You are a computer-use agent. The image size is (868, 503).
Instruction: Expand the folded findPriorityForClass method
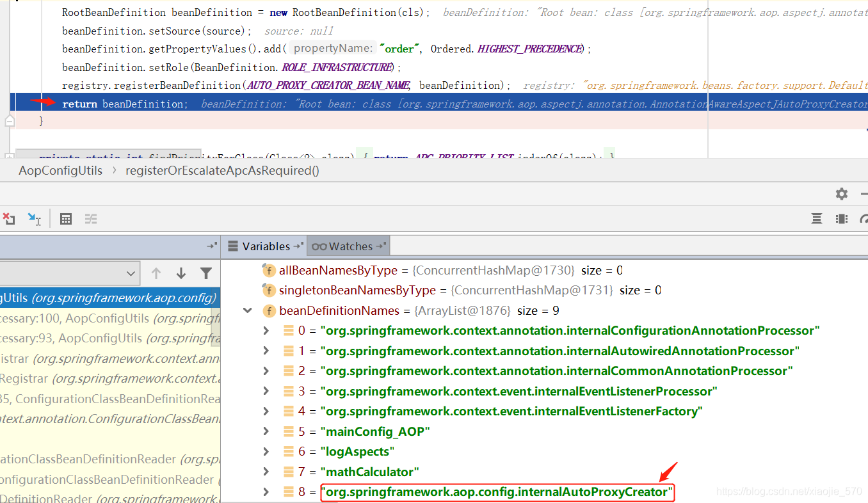click(9, 156)
